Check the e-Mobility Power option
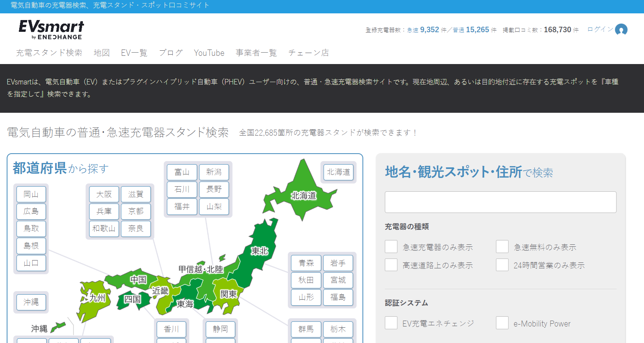644x343 pixels. tap(502, 323)
